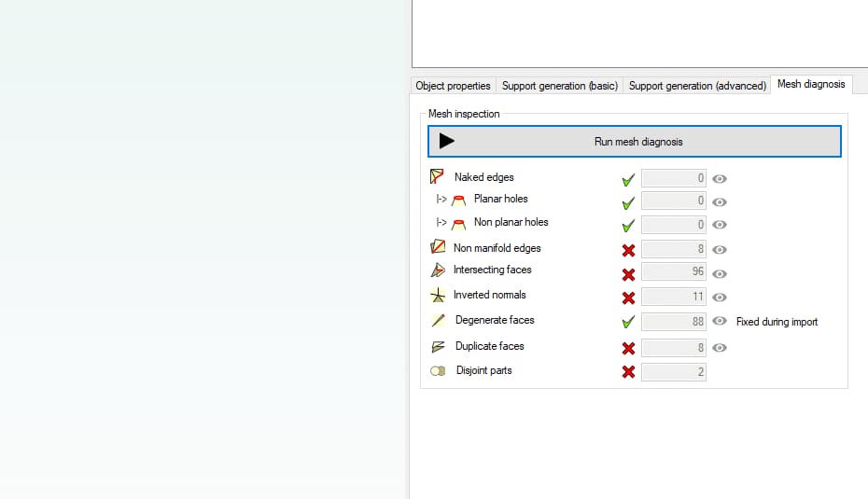Show Inverted normals via eye icon
Viewport: 868px width, 499px height.
coord(719,298)
